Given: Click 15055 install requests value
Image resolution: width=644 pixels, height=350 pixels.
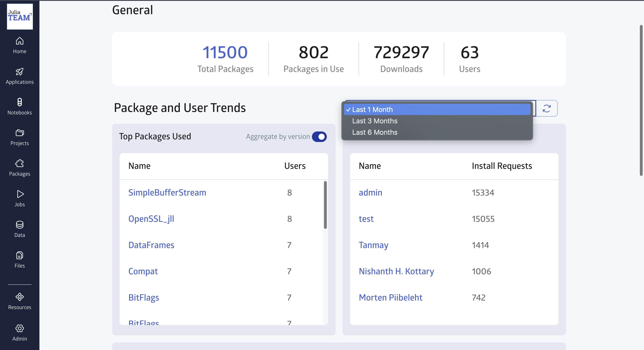Looking at the screenshot, I should pos(483,219).
